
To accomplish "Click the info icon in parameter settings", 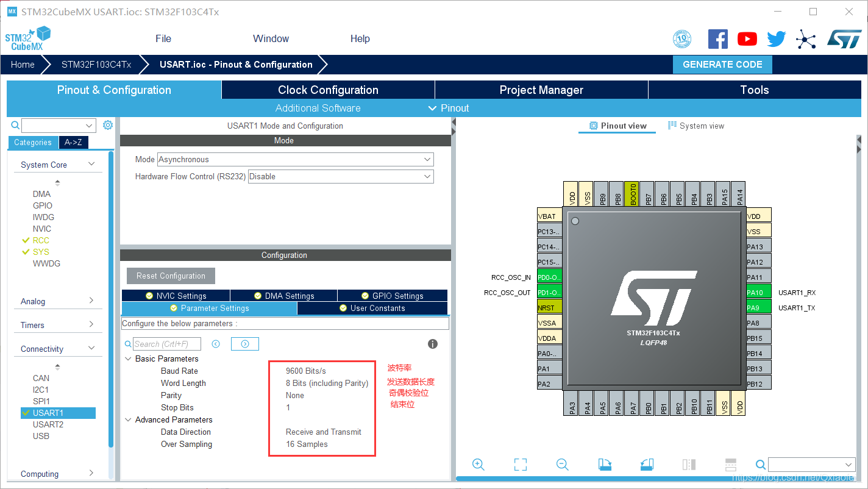I will [433, 344].
